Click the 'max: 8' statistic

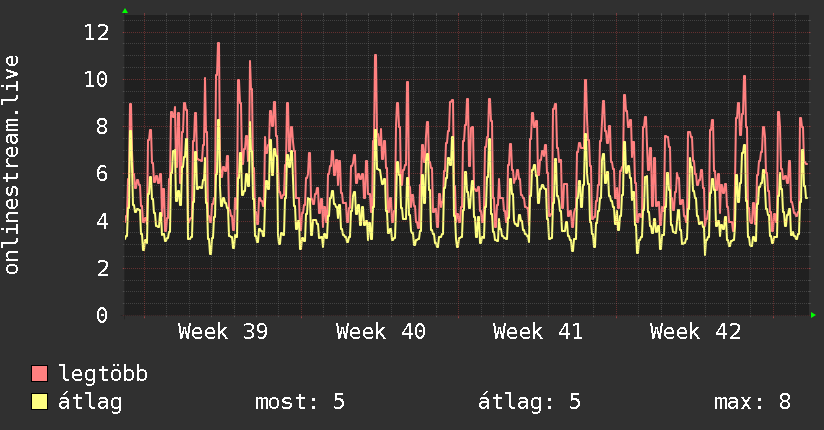point(752,402)
